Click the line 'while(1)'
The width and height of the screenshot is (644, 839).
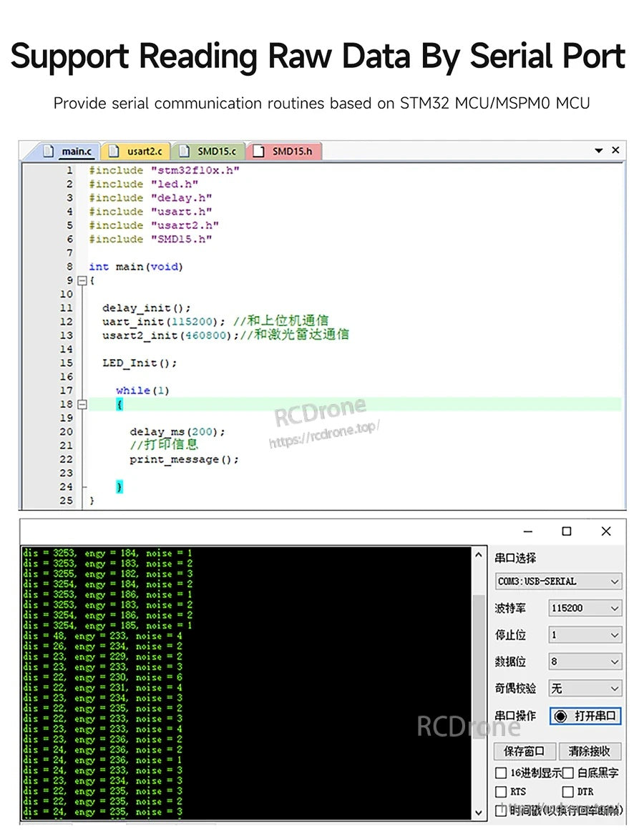pos(142,391)
